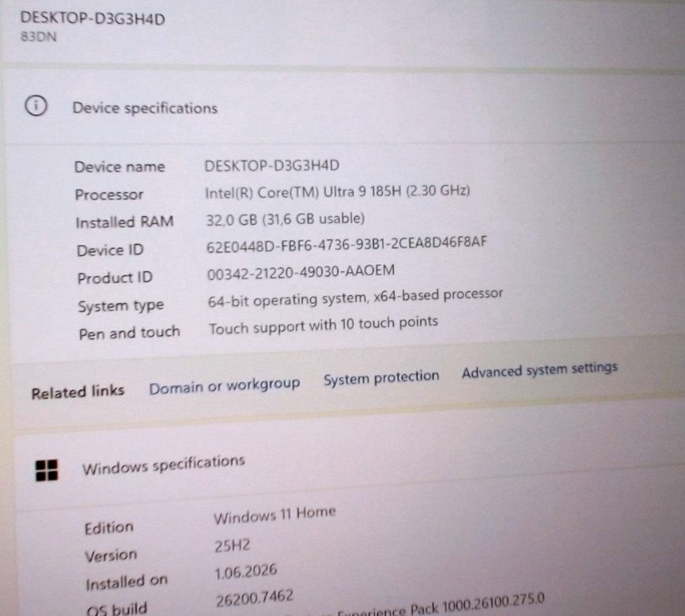Click the Installed RAM label

point(124,222)
